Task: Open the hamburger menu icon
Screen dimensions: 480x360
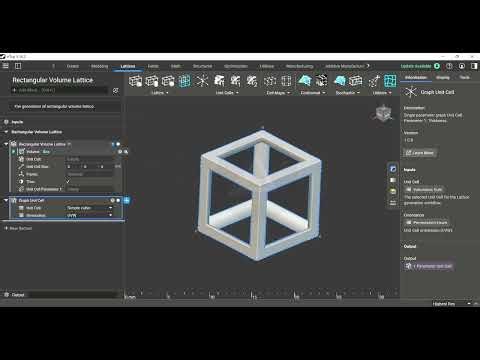Action: (x=5, y=66)
